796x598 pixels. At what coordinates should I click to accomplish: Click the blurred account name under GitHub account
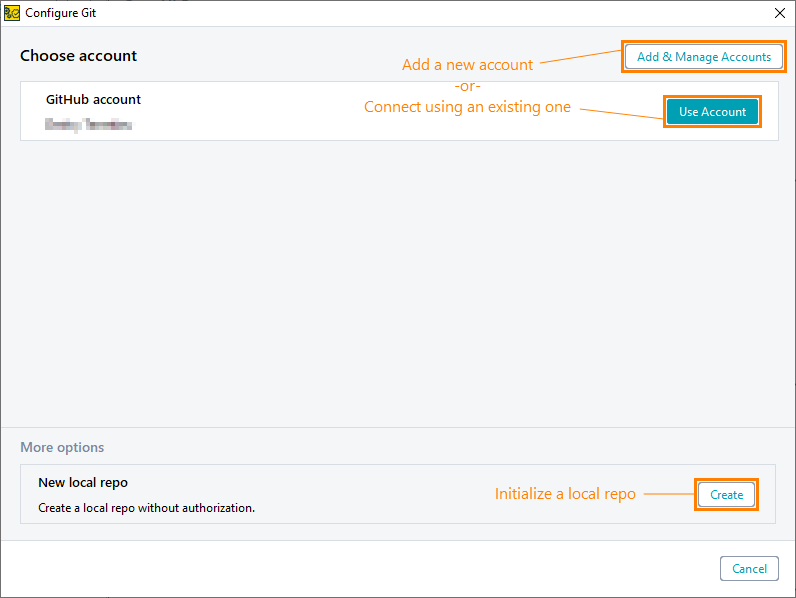tap(88, 124)
